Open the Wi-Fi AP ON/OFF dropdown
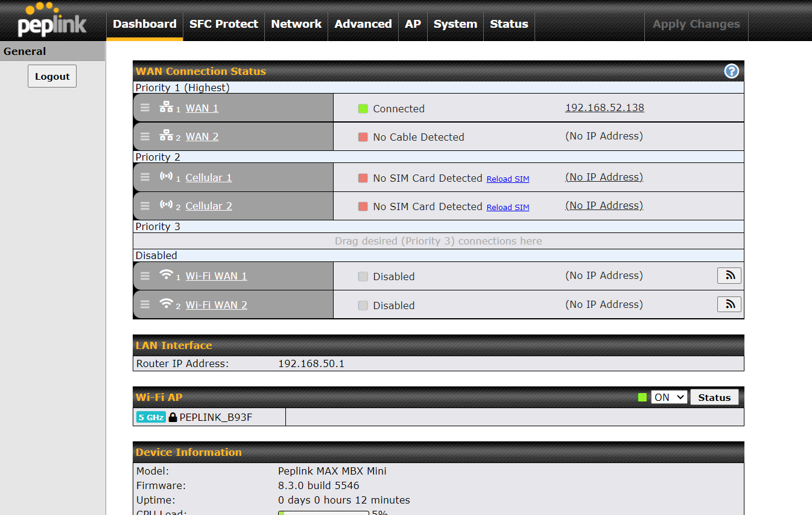The image size is (812, 515). click(x=668, y=397)
